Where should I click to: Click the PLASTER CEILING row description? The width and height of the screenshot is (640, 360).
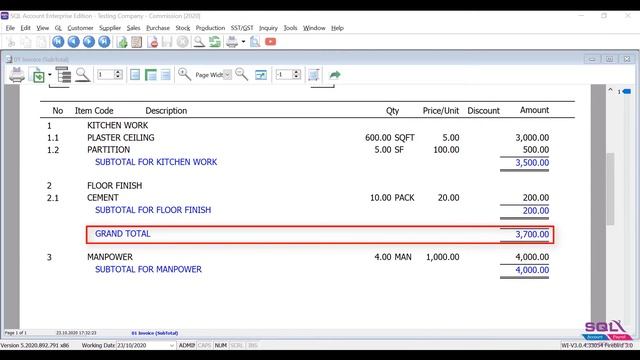(120, 138)
